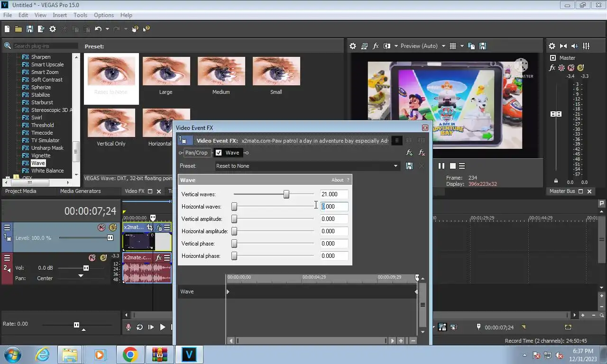Save the project using the disk icon

coord(29,29)
